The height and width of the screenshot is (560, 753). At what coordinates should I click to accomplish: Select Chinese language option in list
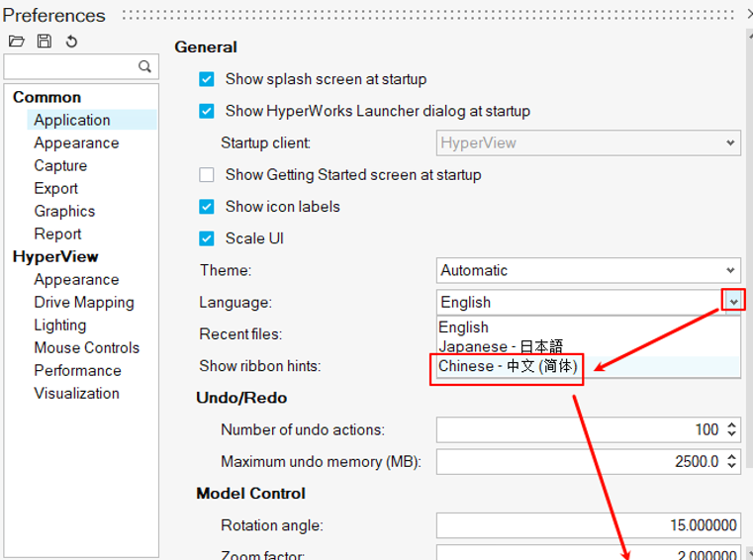[x=508, y=366]
